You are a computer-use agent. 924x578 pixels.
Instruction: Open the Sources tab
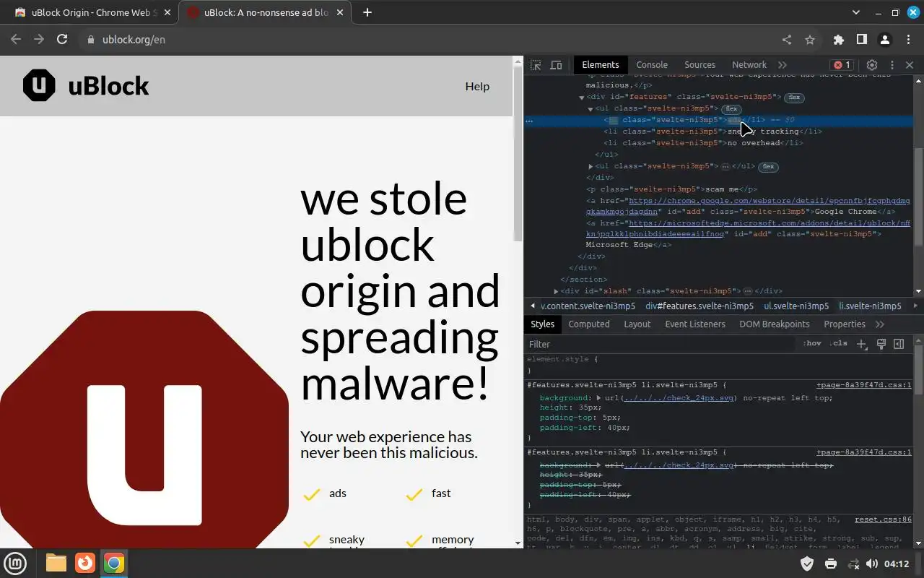click(x=699, y=65)
